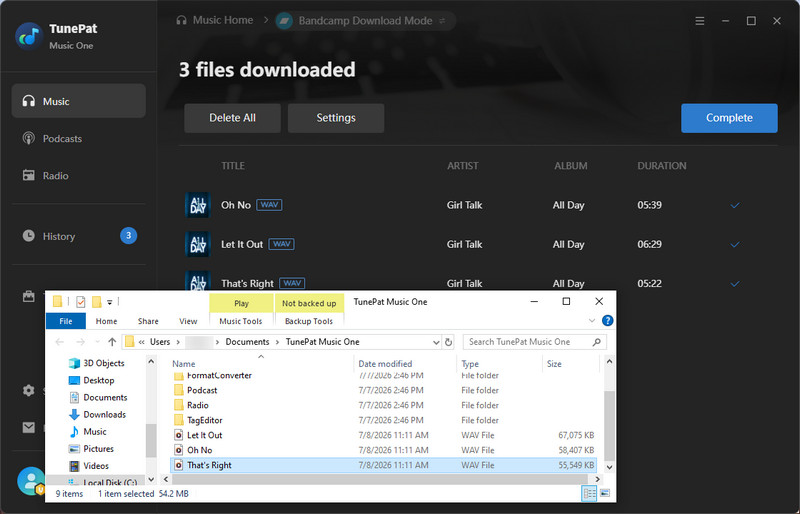Sort files by the Size column

(x=554, y=364)
